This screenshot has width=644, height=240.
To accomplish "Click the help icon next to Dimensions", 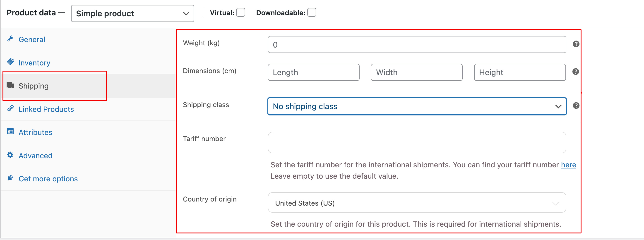I will click(576, 71).
